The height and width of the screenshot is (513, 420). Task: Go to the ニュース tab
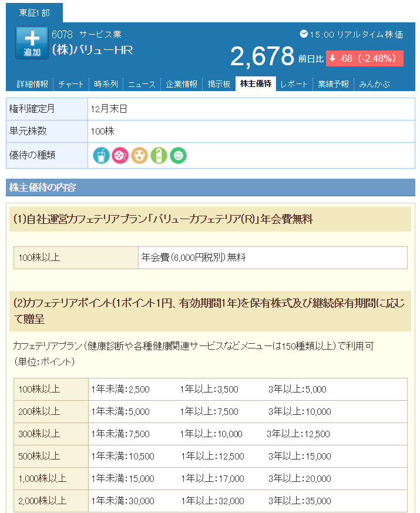[142, 84]
